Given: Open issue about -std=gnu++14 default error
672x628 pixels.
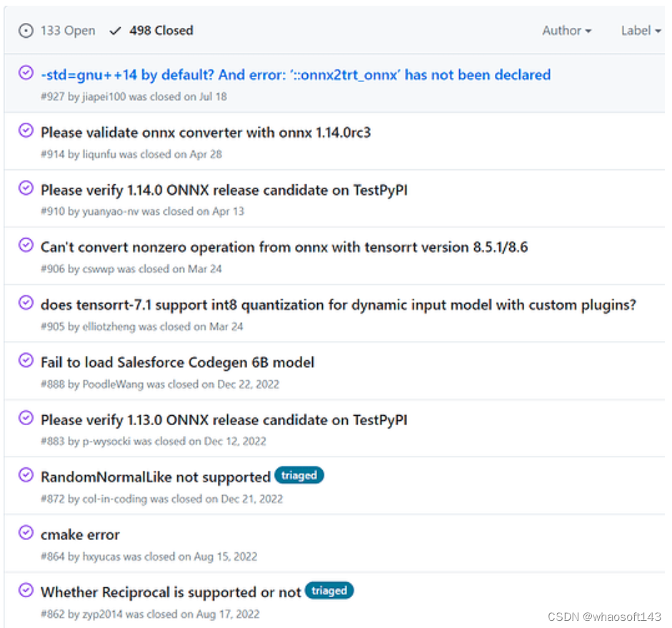Looking at the screenshot, I should coord(296,75).
